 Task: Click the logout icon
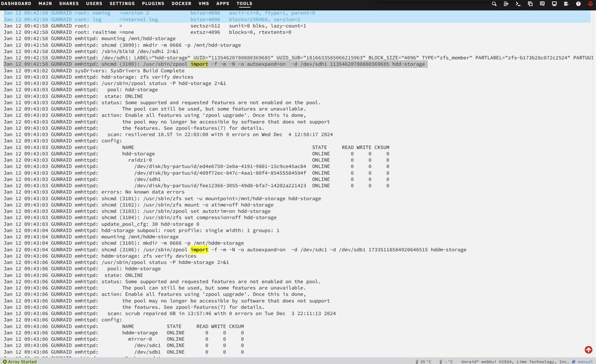tap(506, 4)
